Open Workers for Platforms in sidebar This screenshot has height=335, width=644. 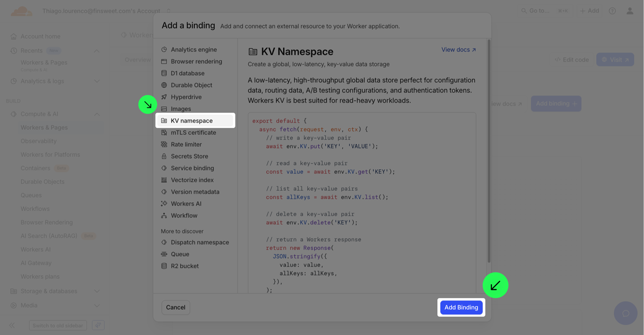(x=50, y=154)
